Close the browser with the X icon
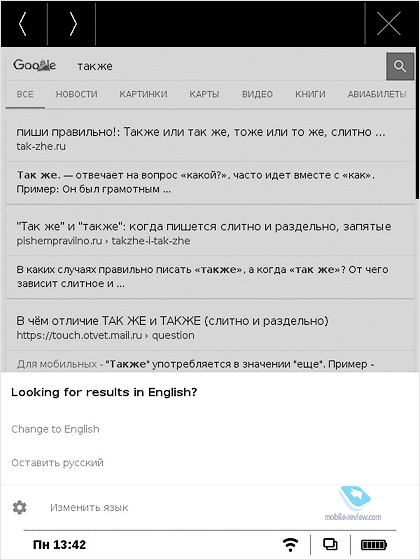This screenshot has height=560, width=420. tap(389, 24)
